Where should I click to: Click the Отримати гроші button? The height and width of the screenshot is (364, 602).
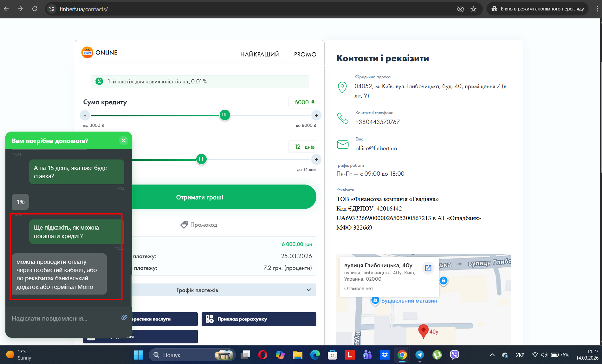coord(200,197)
